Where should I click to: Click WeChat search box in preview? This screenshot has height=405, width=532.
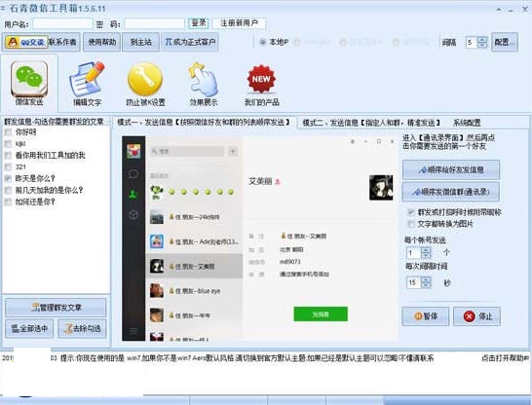pos(187,151)
